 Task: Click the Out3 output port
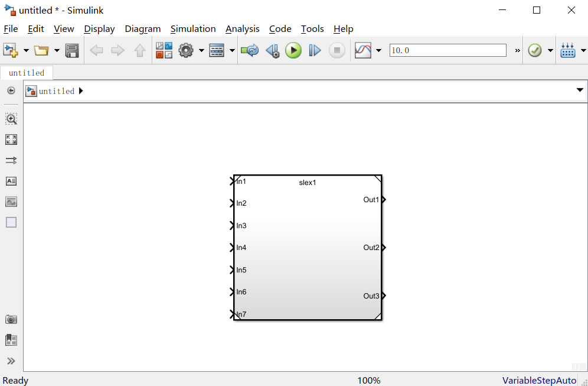[384, 296]
